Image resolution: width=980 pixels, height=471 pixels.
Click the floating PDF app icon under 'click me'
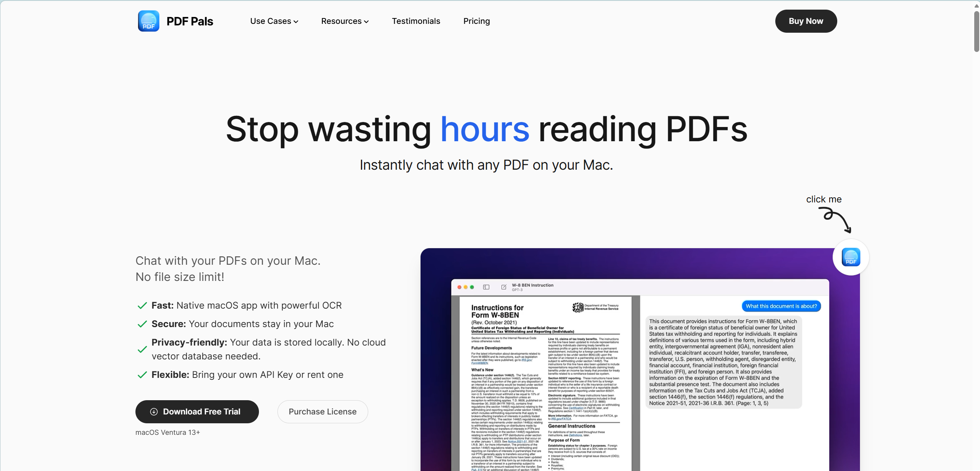point(851,257)
